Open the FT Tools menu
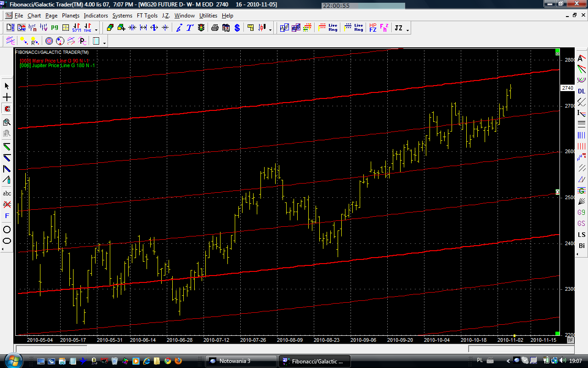 147,16
